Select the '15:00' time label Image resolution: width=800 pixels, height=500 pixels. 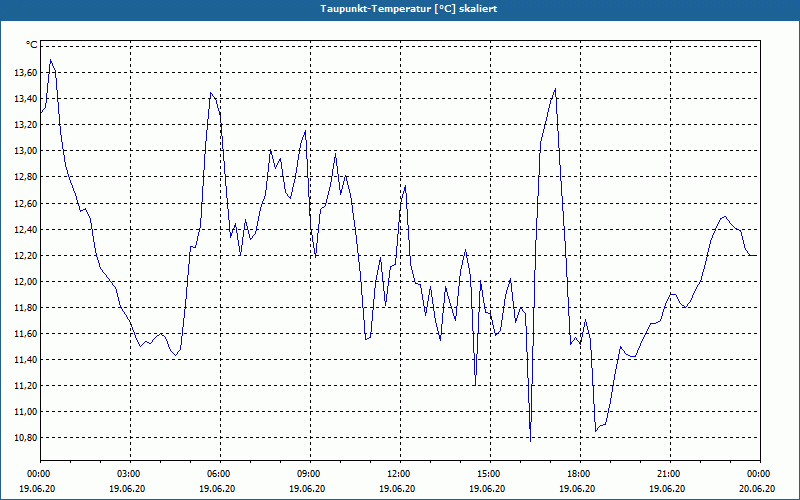(x=488, y=474)
